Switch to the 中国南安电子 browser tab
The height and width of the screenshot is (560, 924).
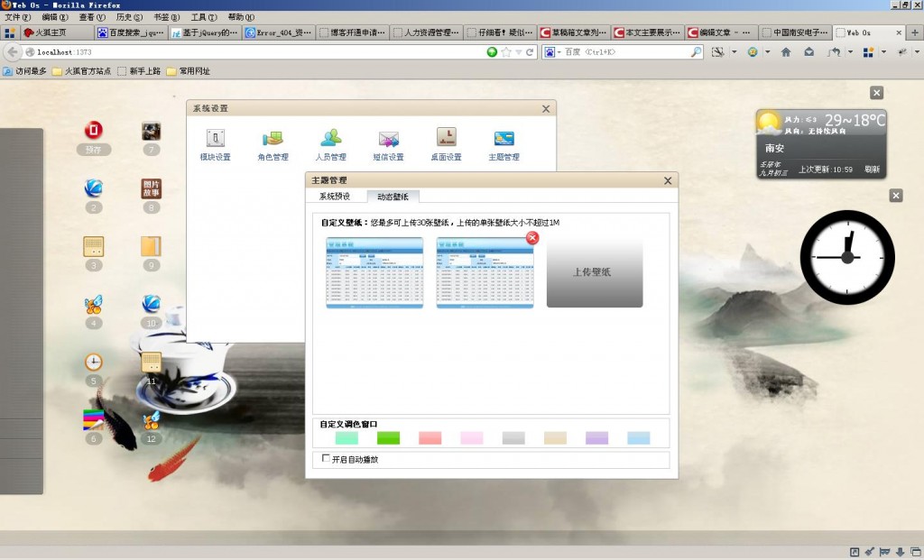(x=794, y=32)
